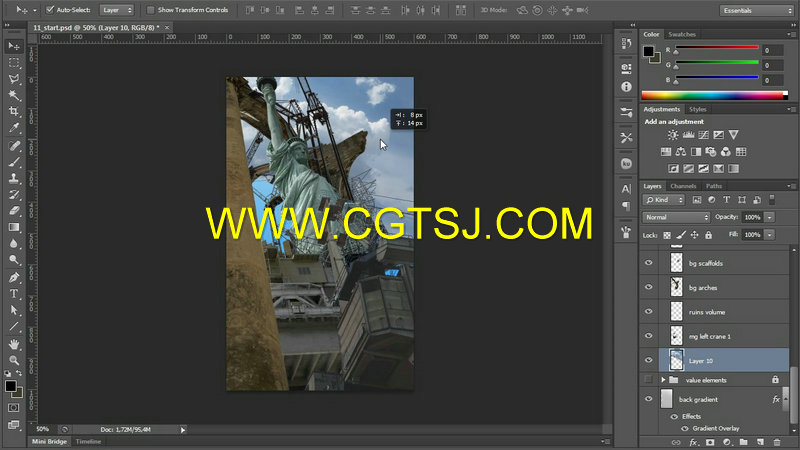This screenshot has height=450, width=800.
Task: Switch to the Styles tab
Action: pos(697,109)
